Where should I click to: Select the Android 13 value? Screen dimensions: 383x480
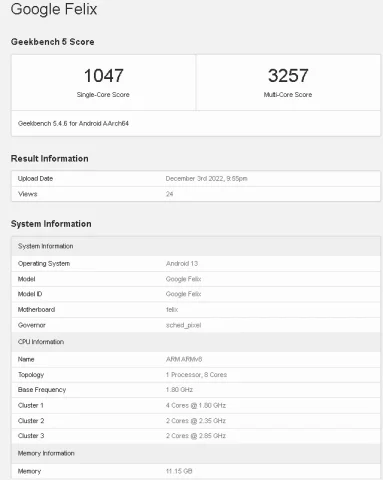[x=182, y=264]
